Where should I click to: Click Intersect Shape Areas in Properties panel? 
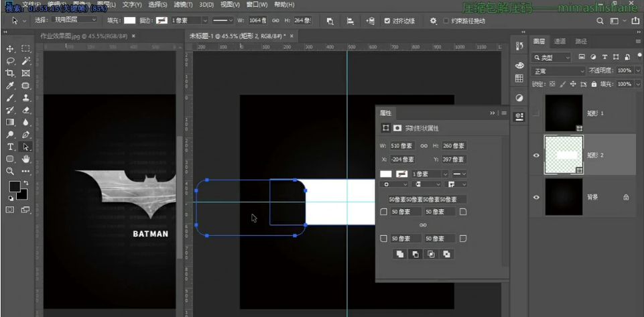pos(432,254)
